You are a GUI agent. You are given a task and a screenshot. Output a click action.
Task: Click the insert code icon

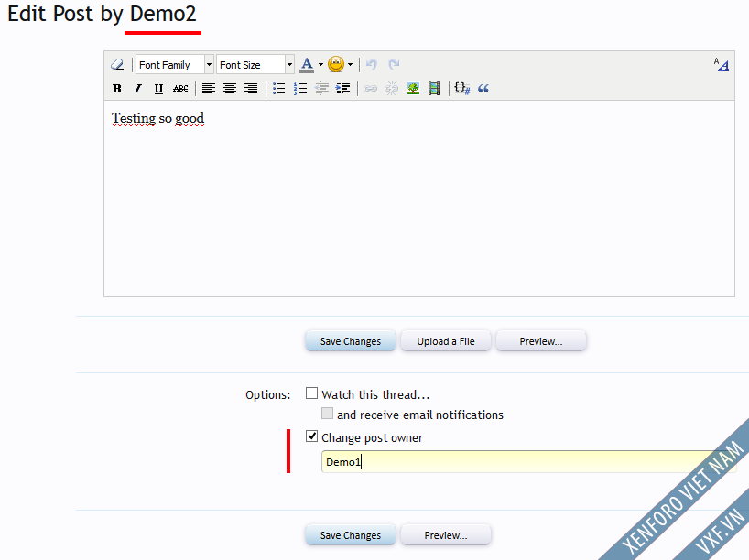(461, 89)
